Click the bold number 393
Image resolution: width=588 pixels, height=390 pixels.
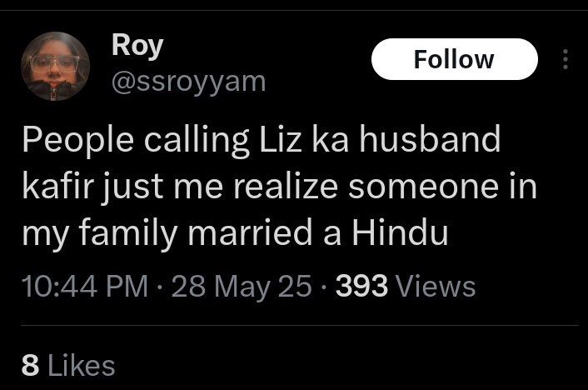(361, 286)
